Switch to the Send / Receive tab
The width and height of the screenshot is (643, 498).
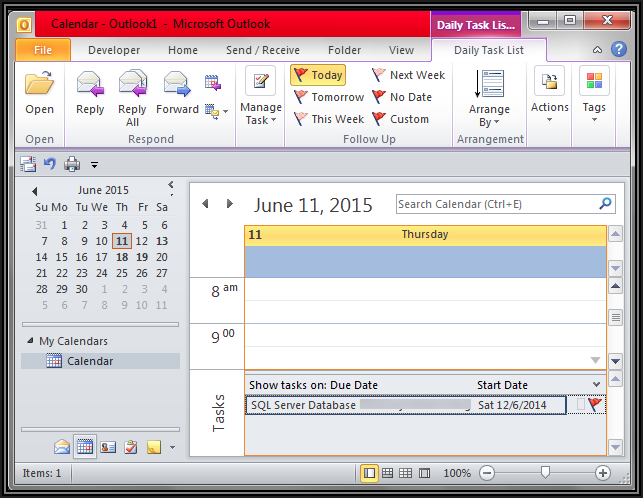click(x=263, y=50)
